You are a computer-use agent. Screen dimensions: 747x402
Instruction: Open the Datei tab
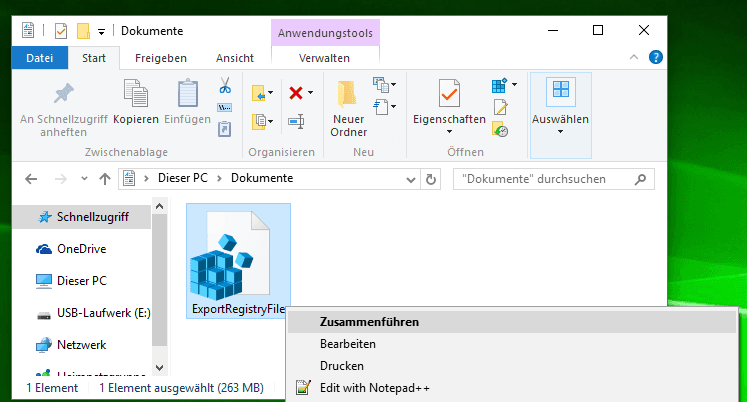pos(40,58)
